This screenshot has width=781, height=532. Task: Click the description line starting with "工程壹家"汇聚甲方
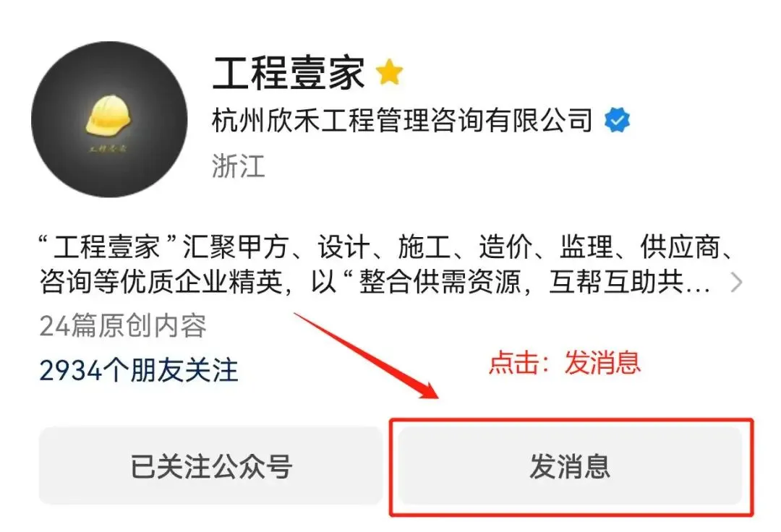386,246
